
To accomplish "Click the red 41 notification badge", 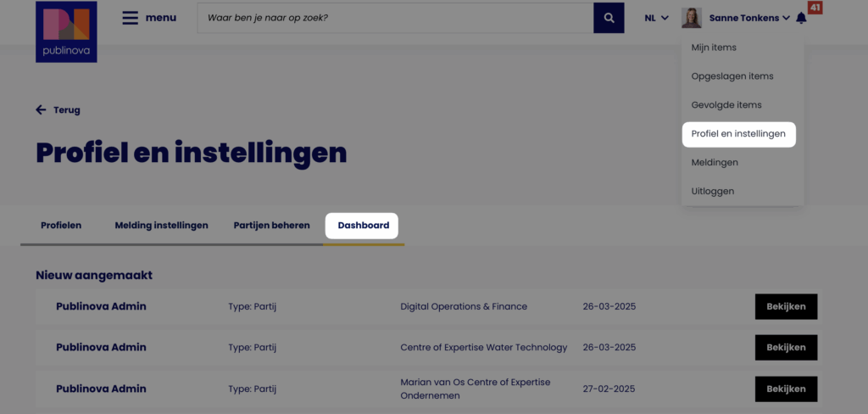I will [815, 8].
